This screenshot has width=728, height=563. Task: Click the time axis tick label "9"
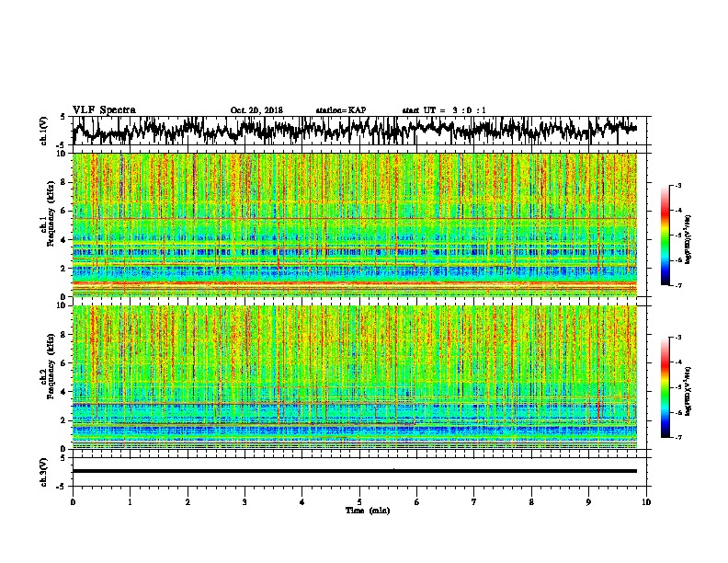click(x=588, y=502)
